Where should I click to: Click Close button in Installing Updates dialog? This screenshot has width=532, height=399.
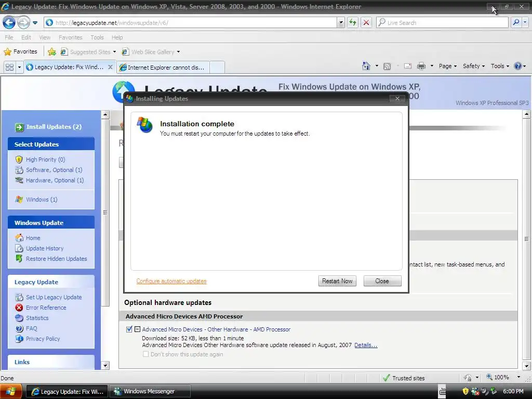(x=382, y=281)
